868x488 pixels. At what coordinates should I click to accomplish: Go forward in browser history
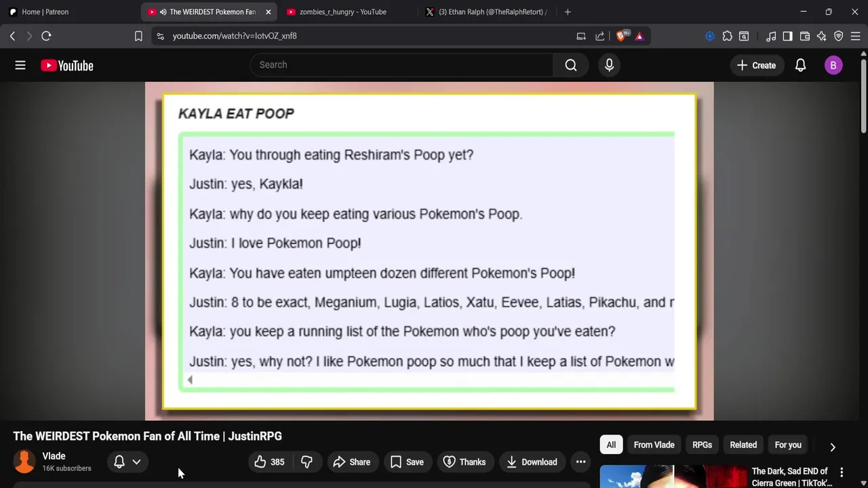[29, 36]
